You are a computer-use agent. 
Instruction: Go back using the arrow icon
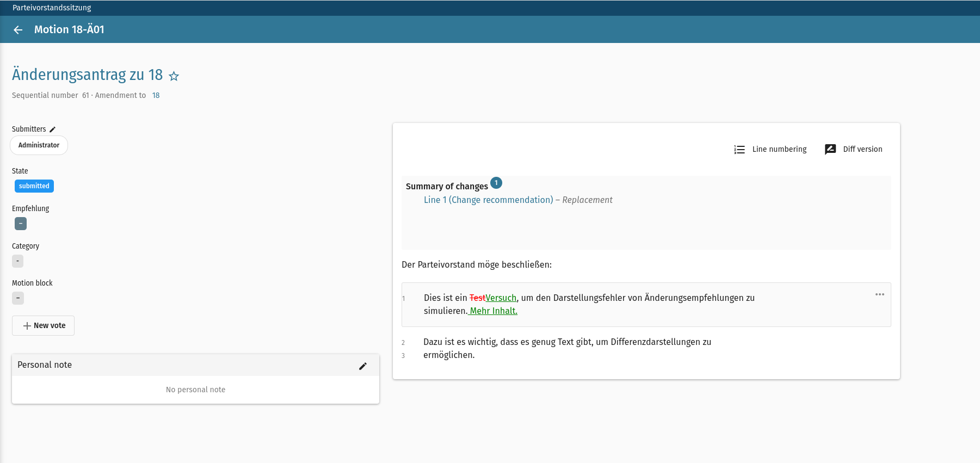18,30
